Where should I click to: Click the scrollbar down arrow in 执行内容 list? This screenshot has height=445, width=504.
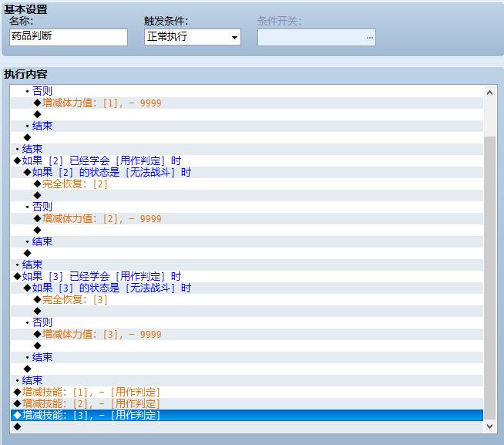point(490,426)
